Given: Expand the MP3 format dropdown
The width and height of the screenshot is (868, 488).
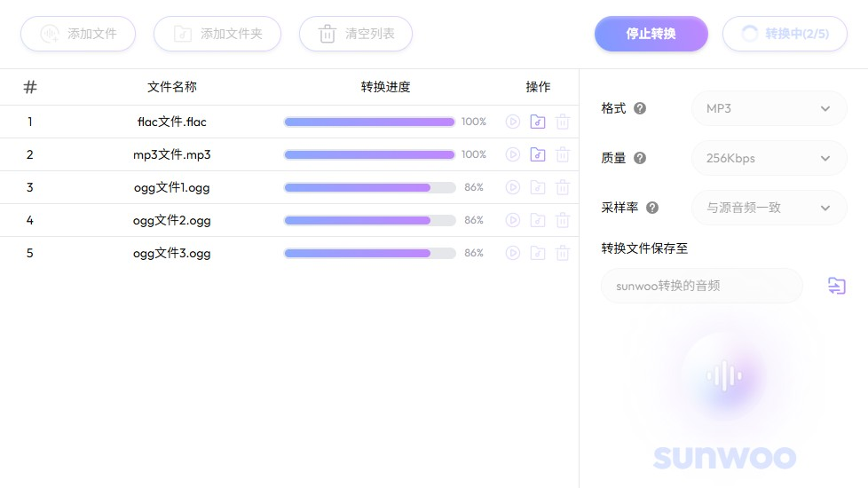Looking at the screenshot, I should tap(769, 108).
